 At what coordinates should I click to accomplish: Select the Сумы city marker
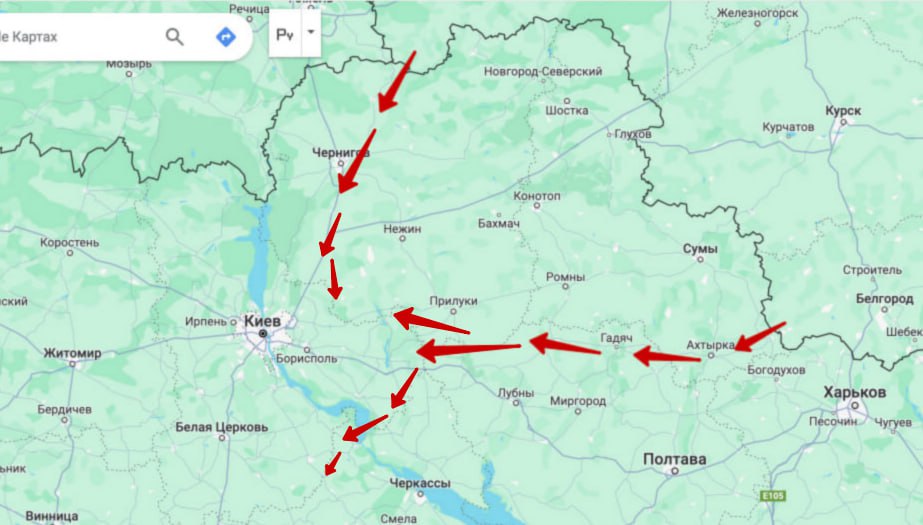tap(700, 260)
